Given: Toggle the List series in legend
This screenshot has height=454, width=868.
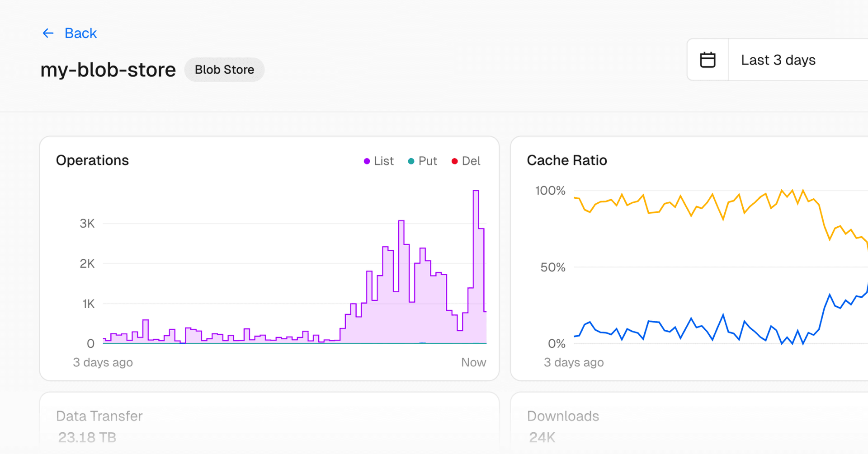Looking at the screenshot, I should (x=384, y=161).
